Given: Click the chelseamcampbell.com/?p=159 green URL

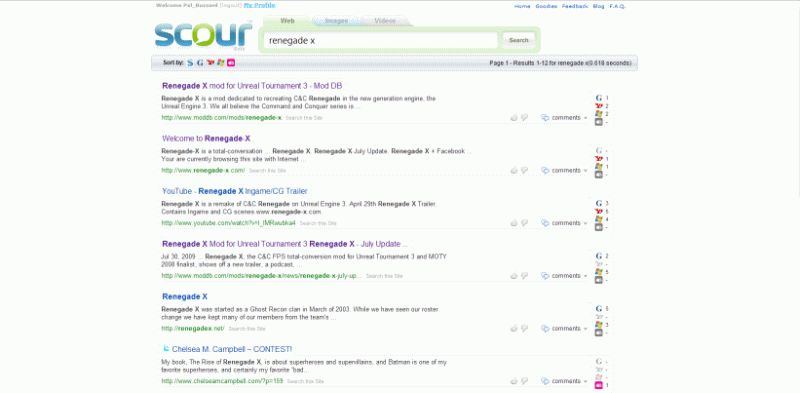Looking at the screenshot, I should click(222, 381).
